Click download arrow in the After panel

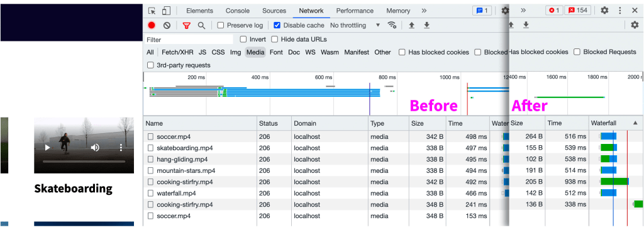(526, 25)
